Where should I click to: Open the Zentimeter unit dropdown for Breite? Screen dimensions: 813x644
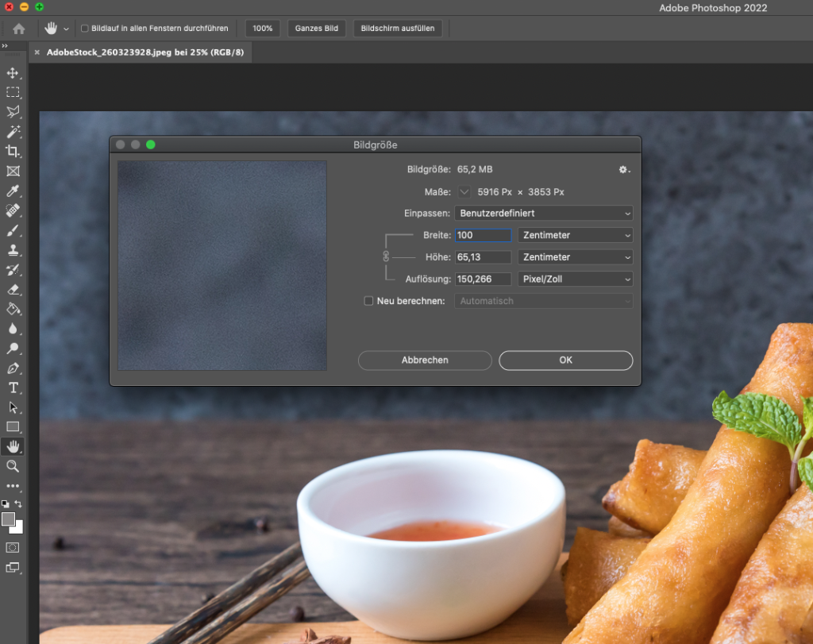pyautogui.click(x=575, y=235)
